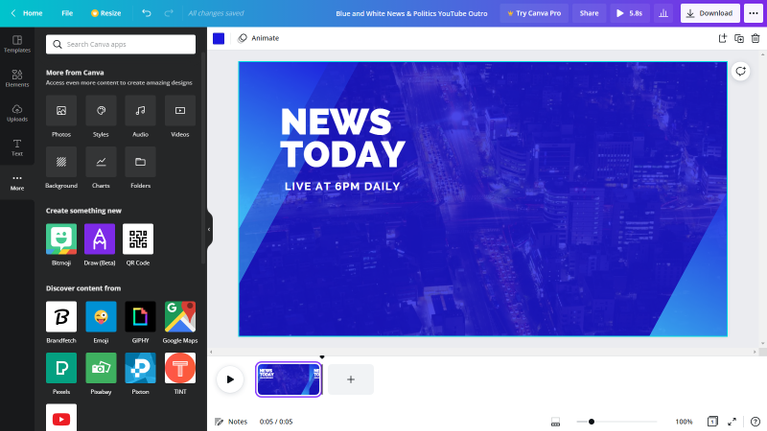Open the Audio app tile
This screenshot has height=431, width=767.
pos(140,111)
